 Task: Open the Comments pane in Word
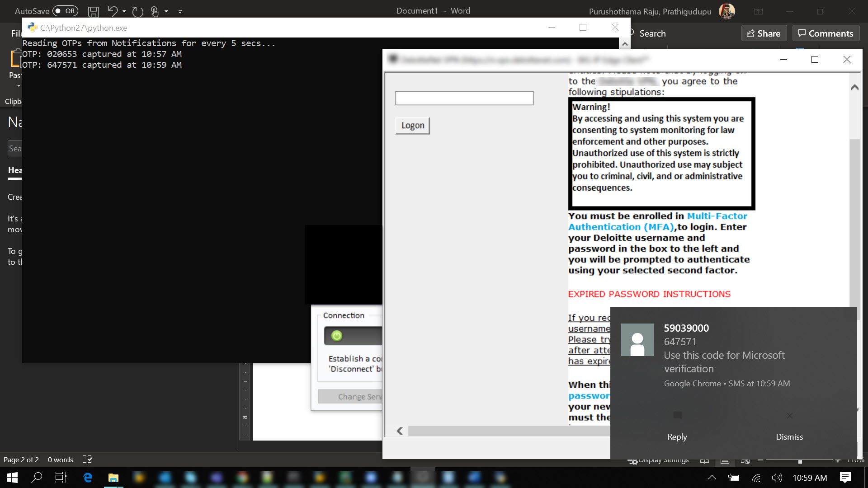point(826,33)
